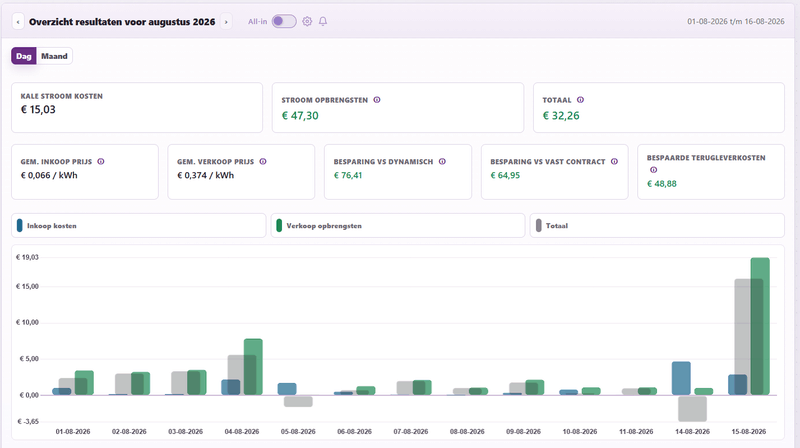Click the date range 01-08-2026 t/m 16-08-2026
800x448 pixels.
click(736, 21)
